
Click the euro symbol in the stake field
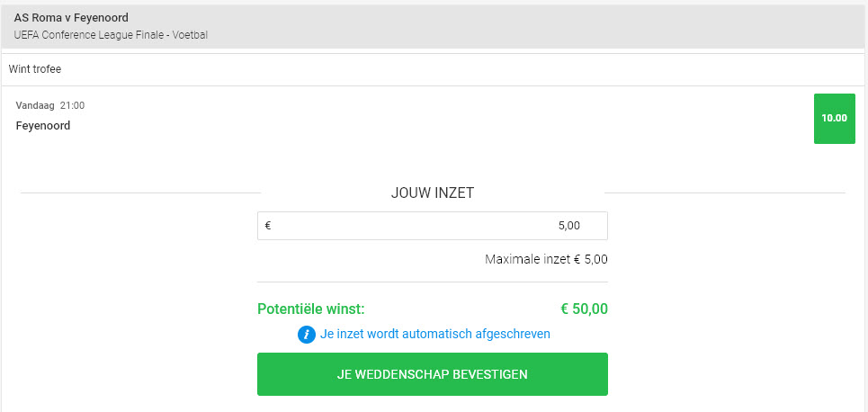coord(268,226)
